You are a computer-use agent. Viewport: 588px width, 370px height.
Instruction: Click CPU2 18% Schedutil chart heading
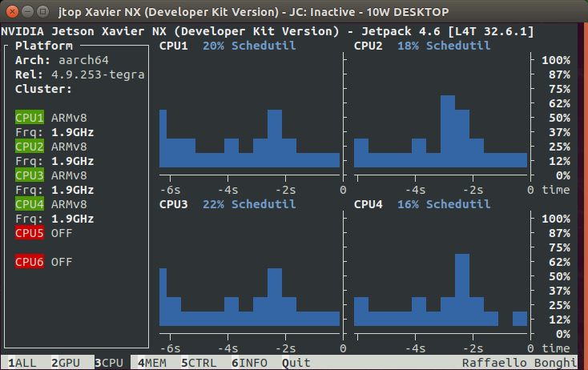[x=422, y=46]
